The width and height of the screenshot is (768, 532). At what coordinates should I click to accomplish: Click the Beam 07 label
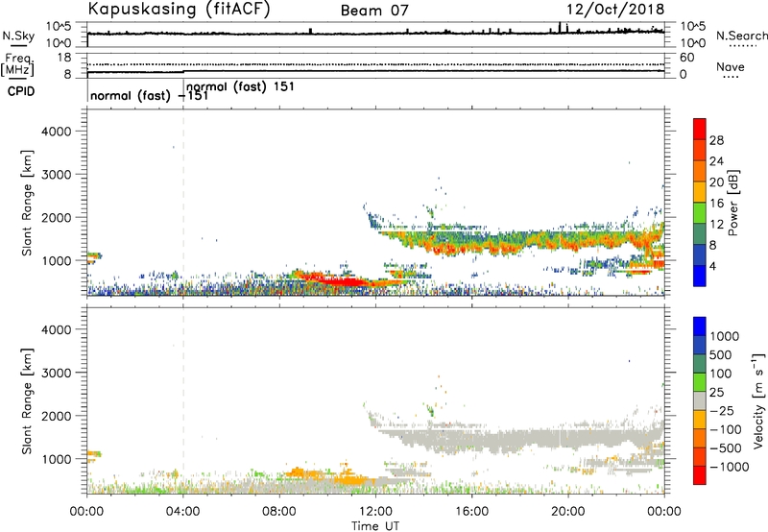click(374, 11)
